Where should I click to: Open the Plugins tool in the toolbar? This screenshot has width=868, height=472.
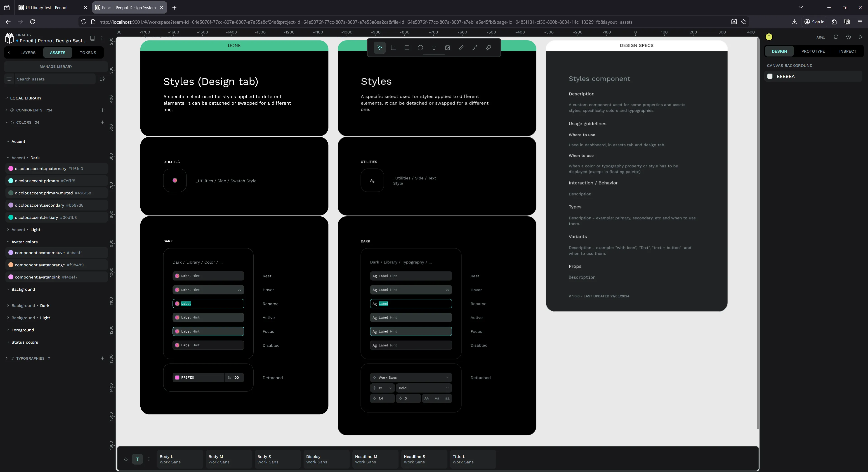(x=488, y=47)
